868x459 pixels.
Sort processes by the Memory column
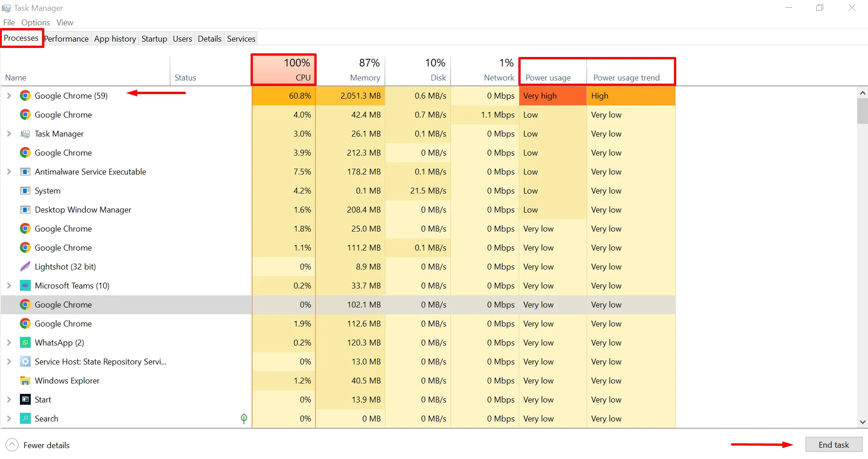(x=365, y=77)
